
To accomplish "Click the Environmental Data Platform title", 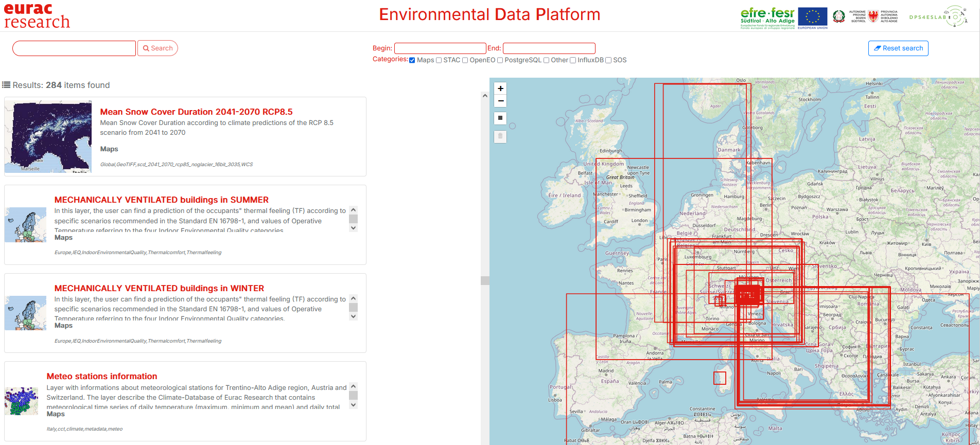I will [489, 14].
